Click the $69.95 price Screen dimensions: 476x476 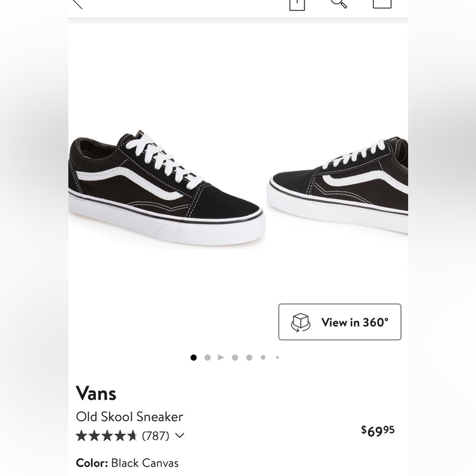[377, 430]
